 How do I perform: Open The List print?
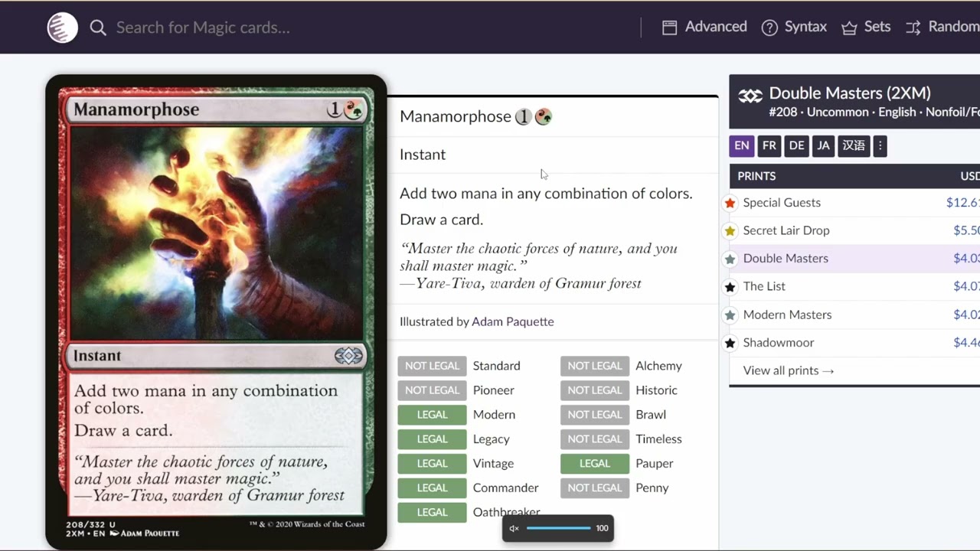pyautogui.click(x=764, y=286)
